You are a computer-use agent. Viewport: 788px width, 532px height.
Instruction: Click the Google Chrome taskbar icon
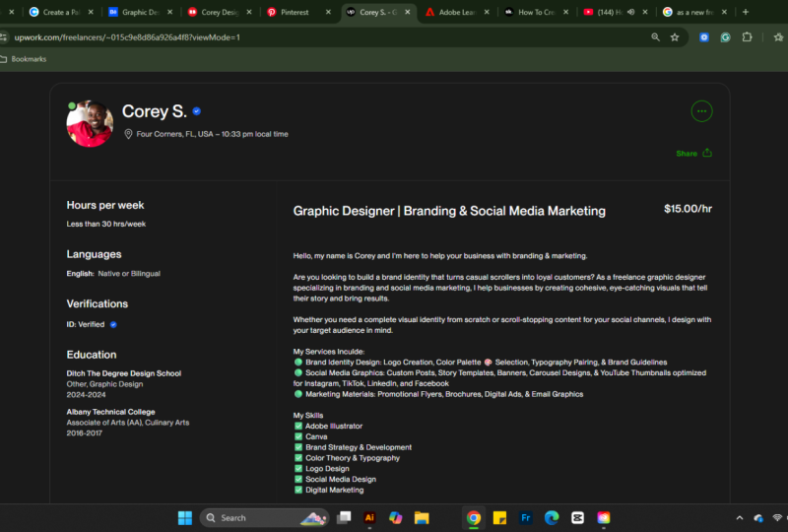[474, 517]
